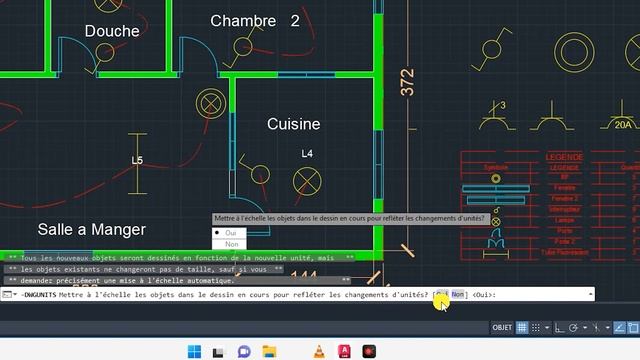Screen dimensions: 640x360
Task: Toggle ortho mode icon in status bar
Action: (x=559, y=327)
